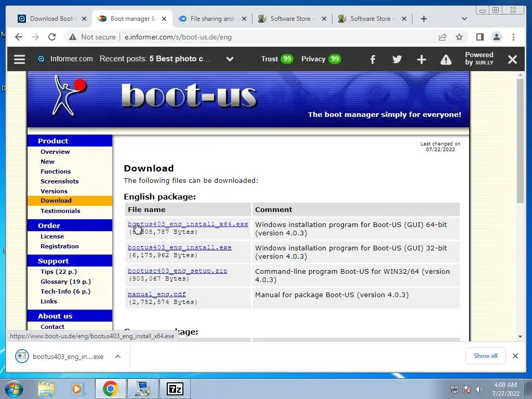Click the address bar URL
Image resolution: width=532 pixels, height=399 pixels.
coord(178,37)
